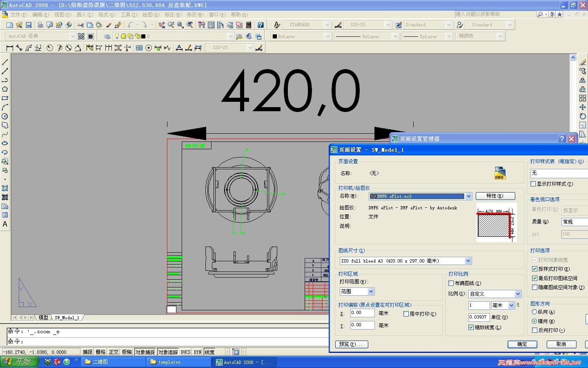Check the 反向打印 checkbox
Viewport: 588px width, 368px height.
pyautogui.click(x=535, y=330)
